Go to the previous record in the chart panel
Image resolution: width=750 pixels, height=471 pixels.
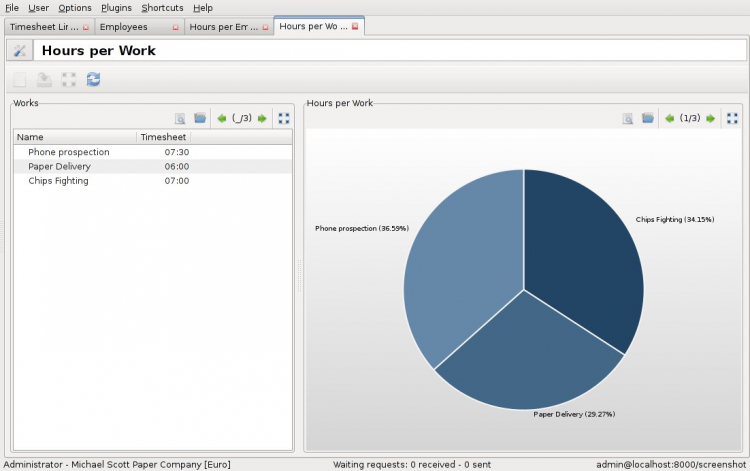click(x=670, y=119)
